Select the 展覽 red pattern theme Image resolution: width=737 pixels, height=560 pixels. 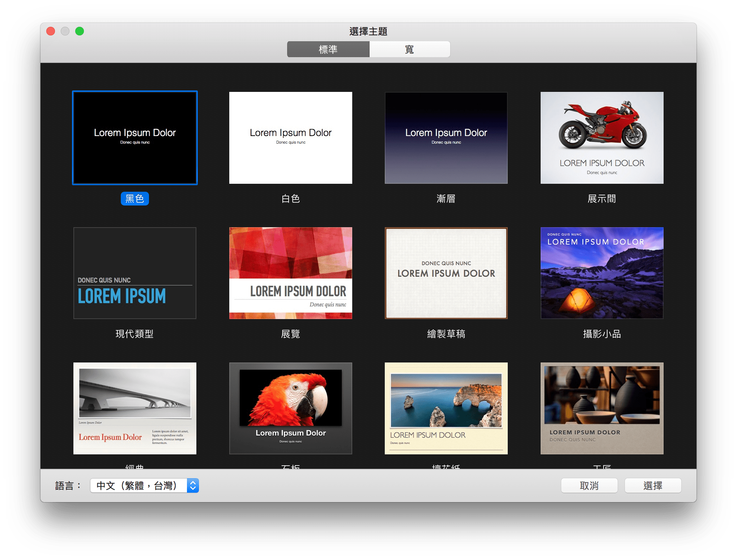[x=290, y=273]
